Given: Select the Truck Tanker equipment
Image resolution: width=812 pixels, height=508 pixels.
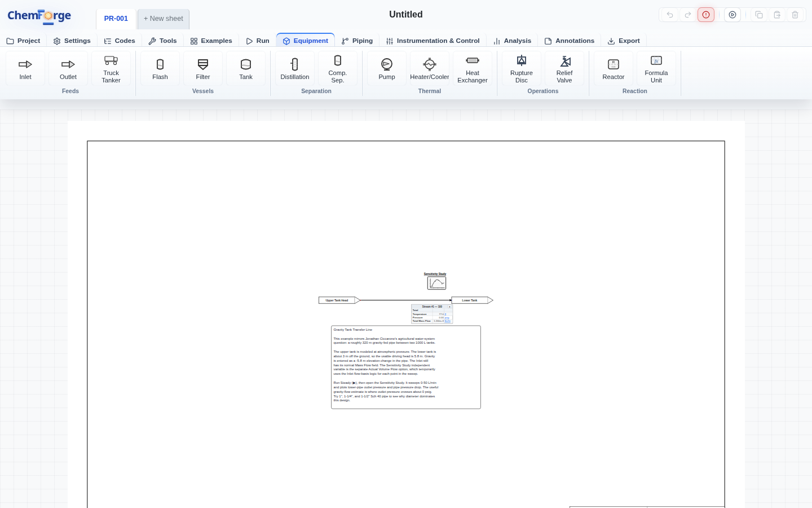Looking at the screenshot, I should 111,68.
